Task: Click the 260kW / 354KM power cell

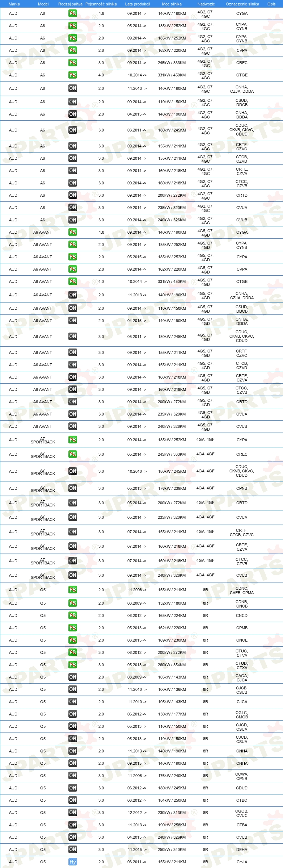Action: (x=172, y=665)
